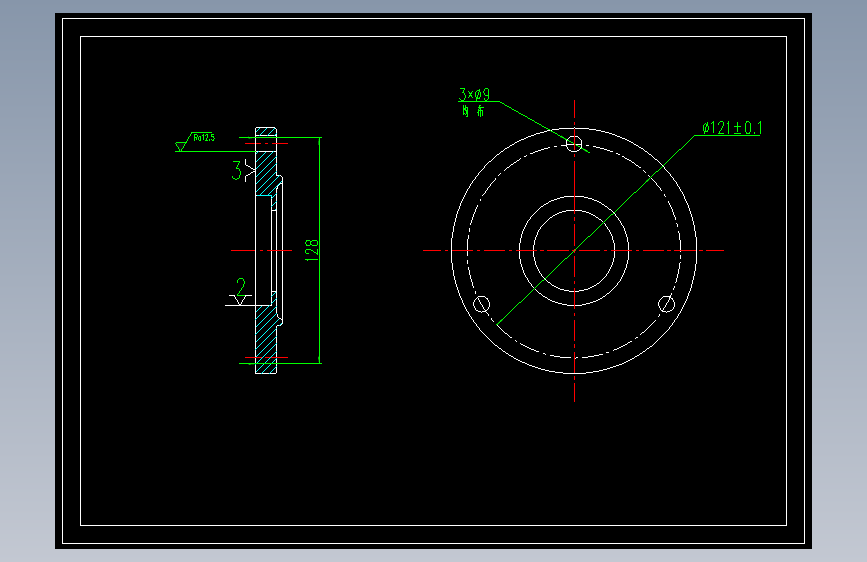Select the vertical "128" dimension text
Image resolution: width=867 pixels, height=562 pixels.
(312, 250)
